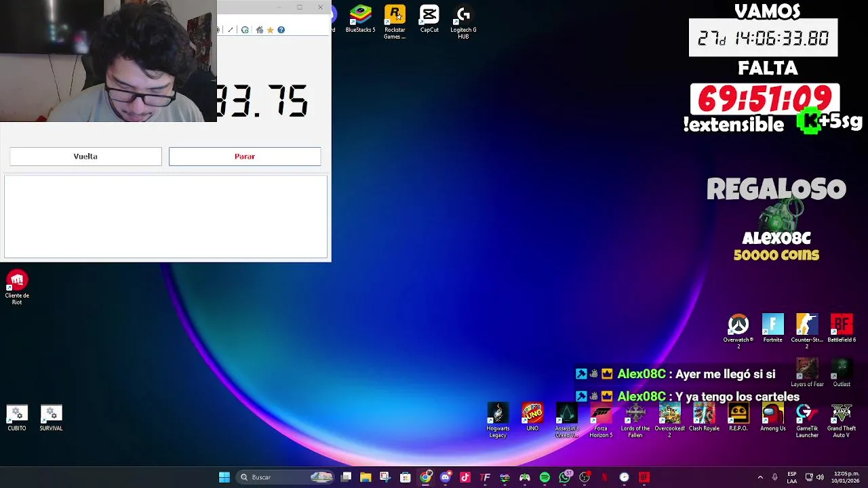Select the SURVIVAL desktop file
The image size is (868, 488).
(x=51, y=418)
